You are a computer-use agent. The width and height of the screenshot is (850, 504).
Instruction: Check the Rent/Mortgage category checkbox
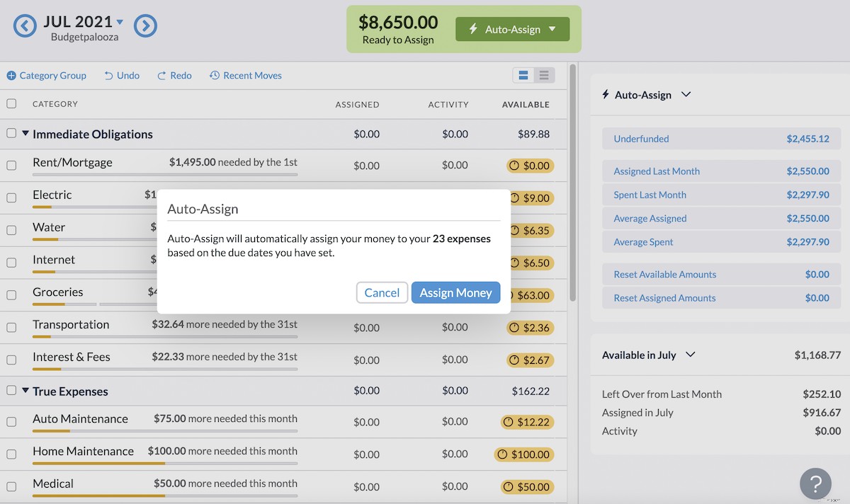(x=11, y=165)
